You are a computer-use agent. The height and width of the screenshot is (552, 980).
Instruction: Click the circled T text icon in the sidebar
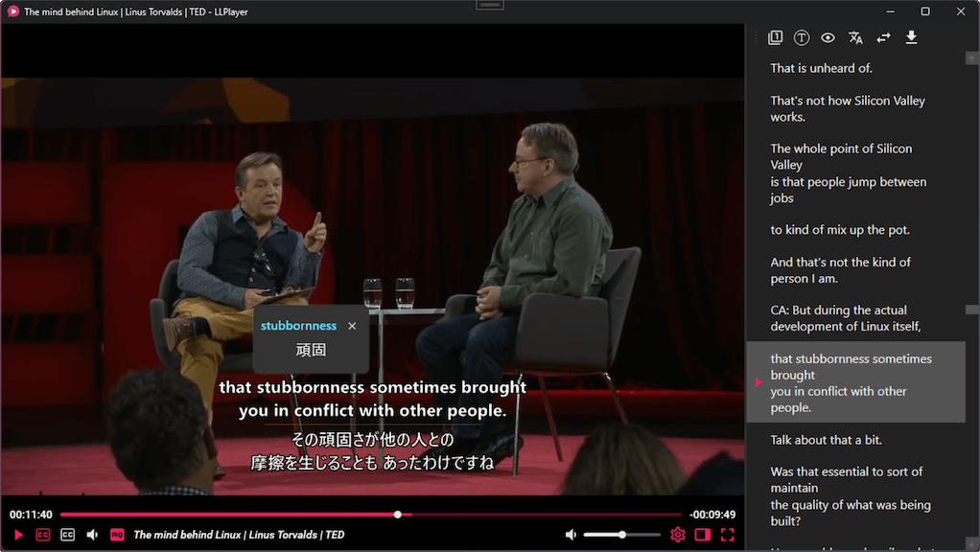tap(802, 37)
